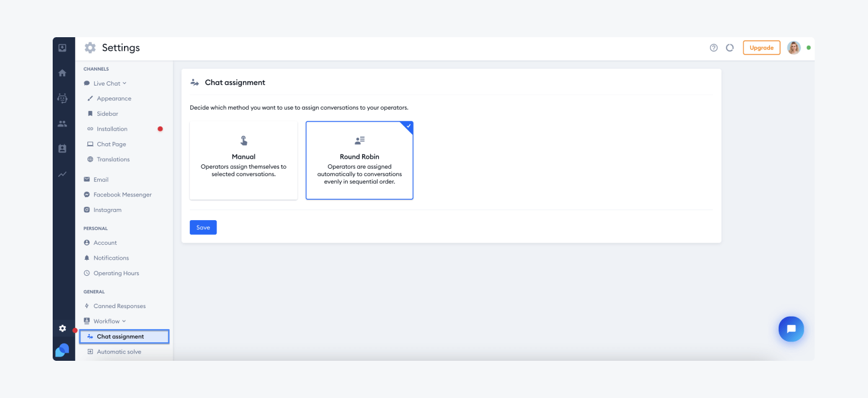This screenshot has height=398, width=868.
Task: Select the Chat assignment menu item
Action: (124, 337)
